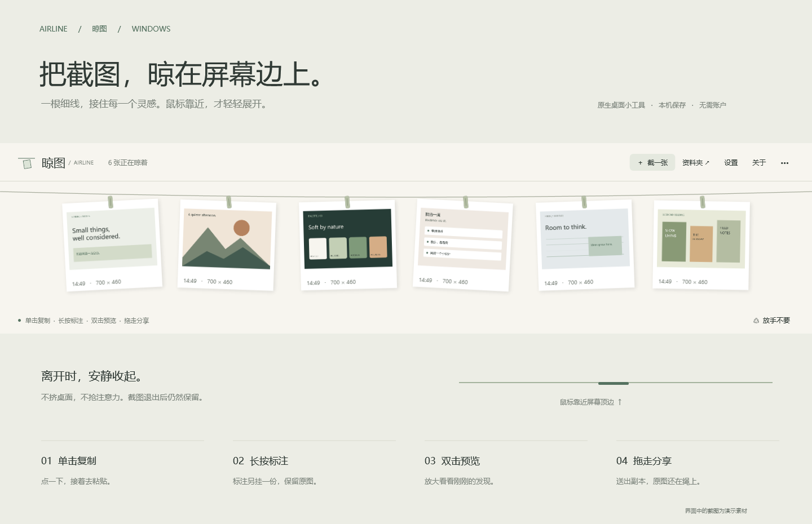This screenshot has width=812, height=524.
Task: Click the "界面中的截图为演示素材" footnote
Action: tap(716, 511)
